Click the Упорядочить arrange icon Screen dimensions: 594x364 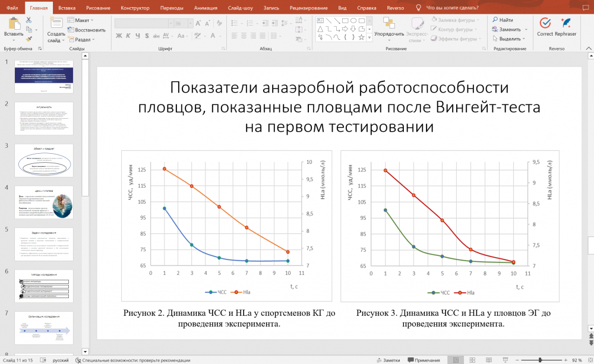coord(389,24)
